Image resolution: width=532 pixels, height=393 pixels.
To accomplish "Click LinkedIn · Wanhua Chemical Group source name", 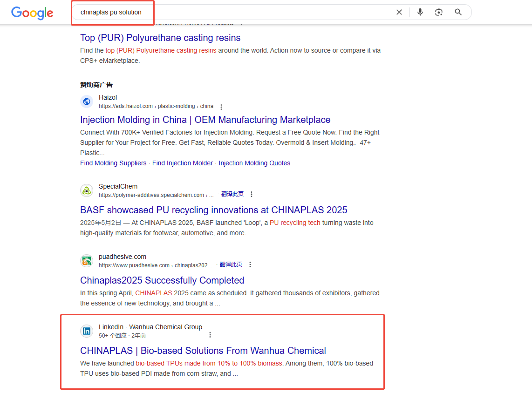I will click(x=150, y=327).
